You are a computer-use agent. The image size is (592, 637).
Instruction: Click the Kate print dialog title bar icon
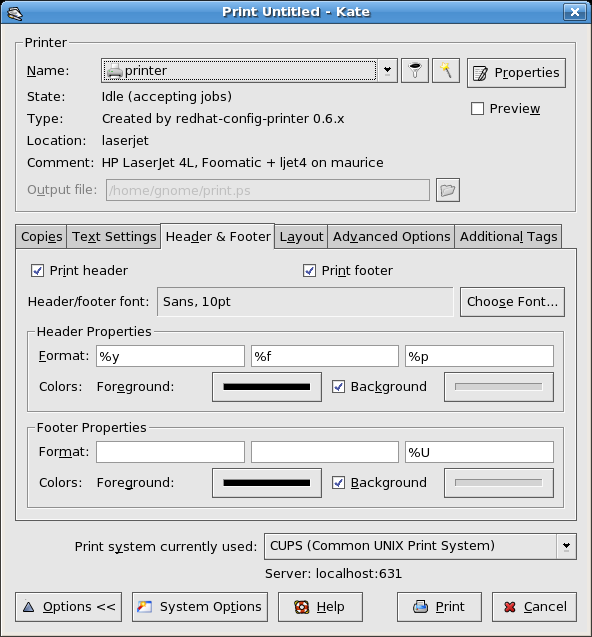click(15, 13)
